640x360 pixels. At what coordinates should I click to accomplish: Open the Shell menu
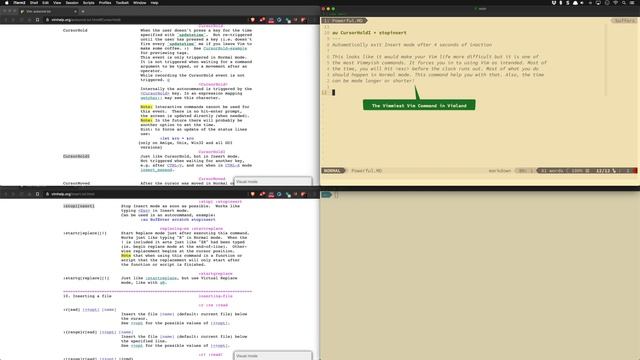[34, 2]
